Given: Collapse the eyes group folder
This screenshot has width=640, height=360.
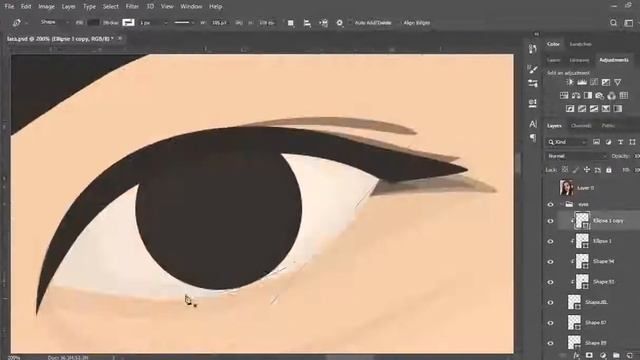Looking at the screenshot, I should [x=562, y=204].
